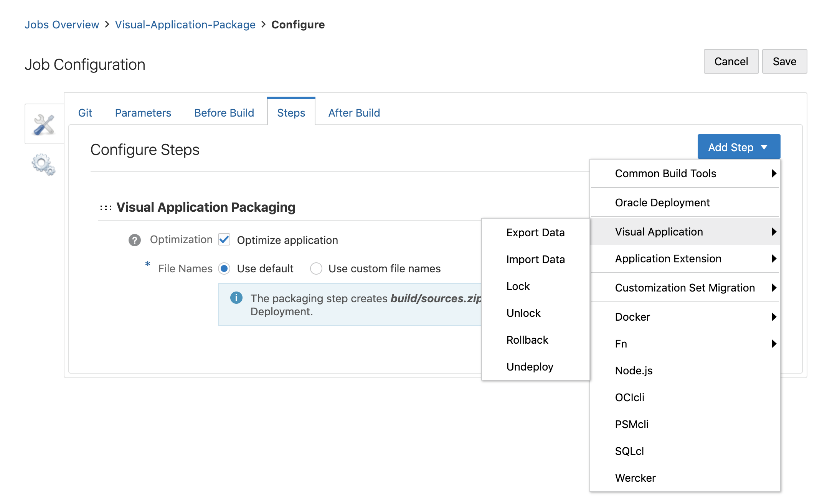Click the wrench and screwdriver configure icon
This screenshot has height=504, width=822.
point(44,125)
